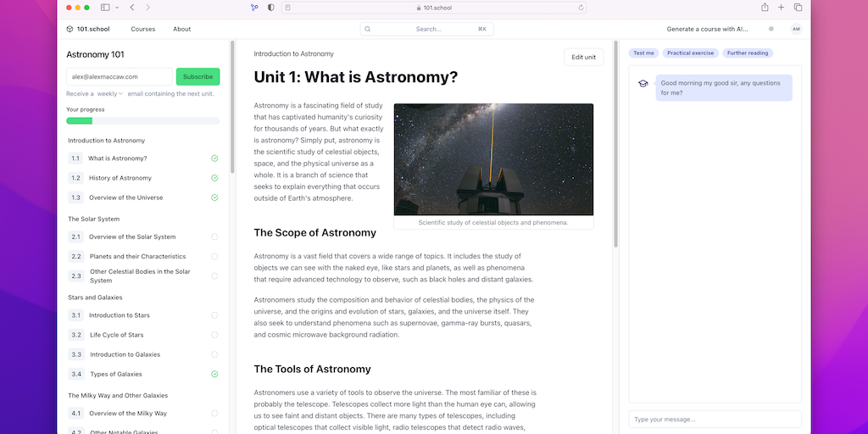Click the chat message input field
The height and width of the screenshot is (434, 868).
pyautogui.click(x=714, y=420)
